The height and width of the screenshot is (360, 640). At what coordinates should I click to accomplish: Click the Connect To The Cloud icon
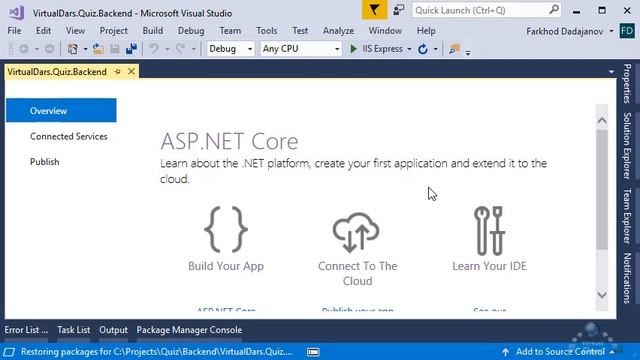[x=356, y=232]
